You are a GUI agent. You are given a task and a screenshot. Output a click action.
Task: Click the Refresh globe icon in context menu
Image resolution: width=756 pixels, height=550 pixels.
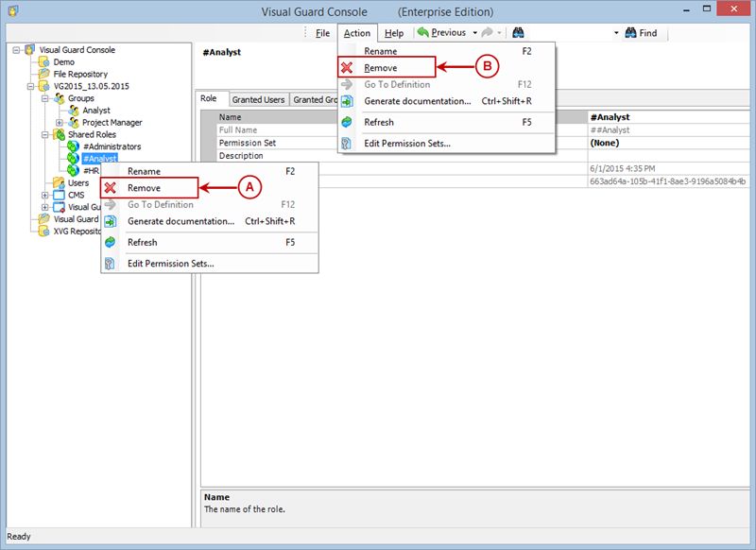click(111, 242)
